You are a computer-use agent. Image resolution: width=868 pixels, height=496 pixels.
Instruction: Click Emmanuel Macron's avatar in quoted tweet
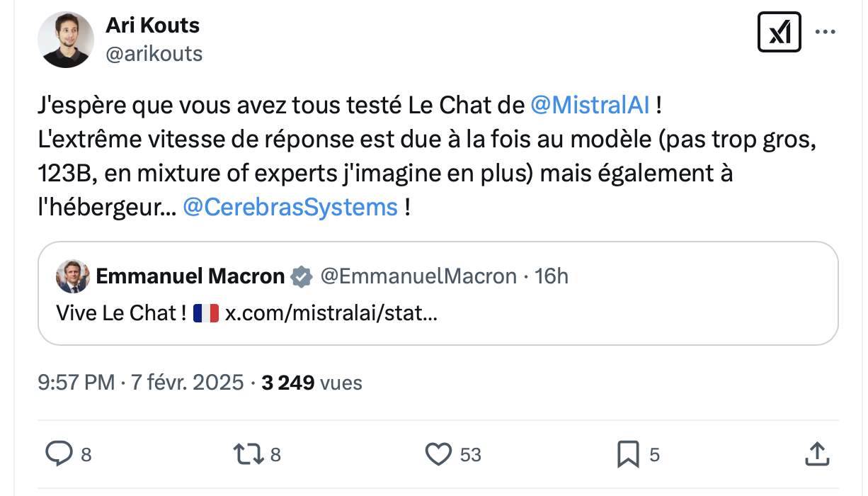click(73, 276)
